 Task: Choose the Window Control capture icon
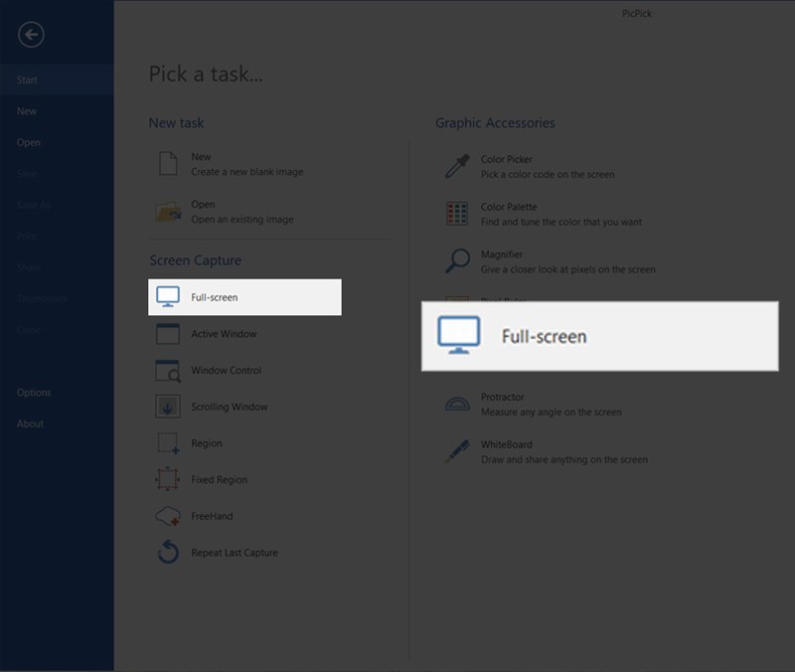(168, 371)
